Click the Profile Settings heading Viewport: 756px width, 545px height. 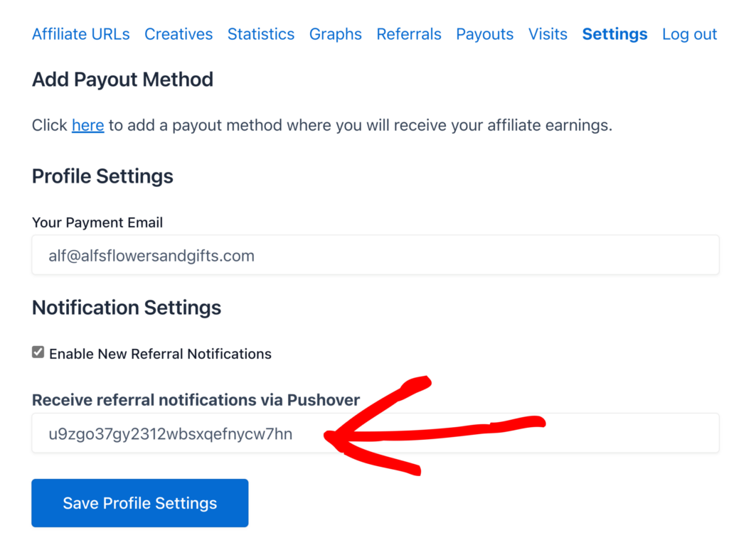[102, 176]
